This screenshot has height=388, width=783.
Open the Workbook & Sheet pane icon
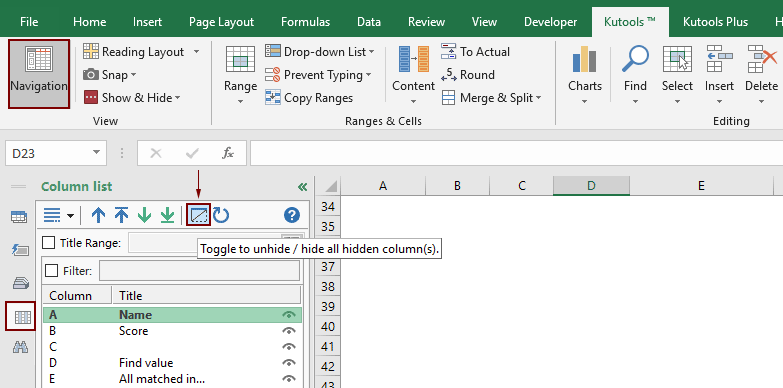(20, 217)
